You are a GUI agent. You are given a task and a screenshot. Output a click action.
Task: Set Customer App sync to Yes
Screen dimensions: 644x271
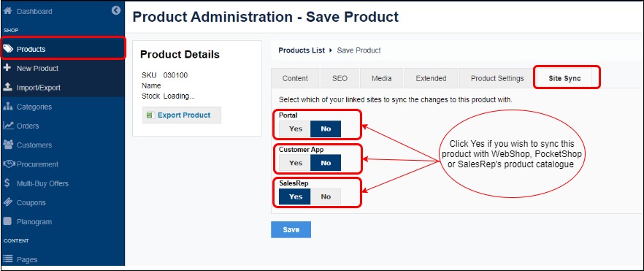[295, 163]
